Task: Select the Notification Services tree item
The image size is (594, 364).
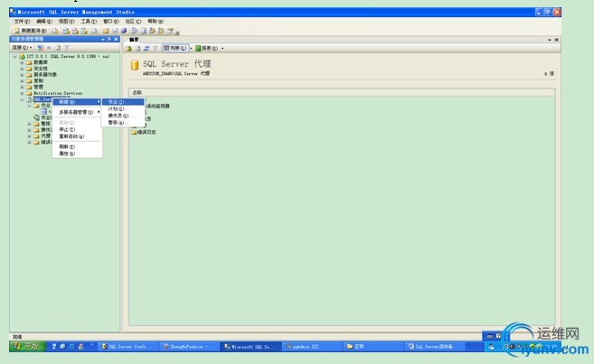Action: click(x=58, y=93)
